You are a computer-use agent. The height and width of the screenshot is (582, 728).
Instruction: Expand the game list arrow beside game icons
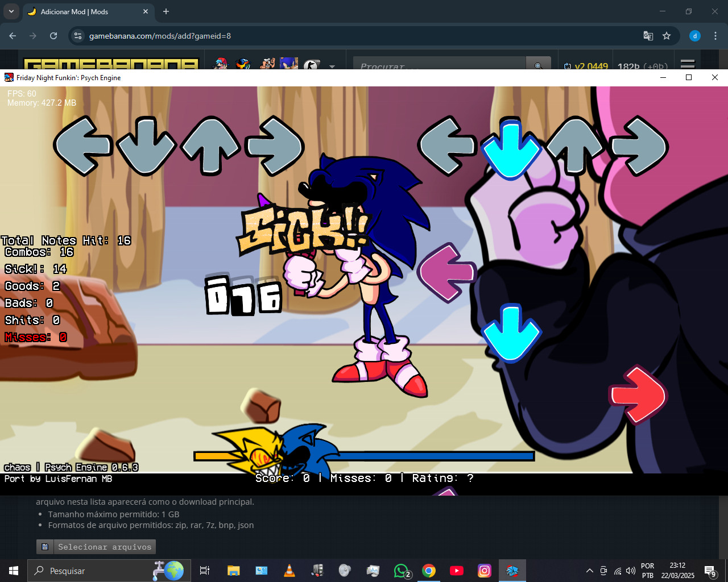[x=332, y=66]
